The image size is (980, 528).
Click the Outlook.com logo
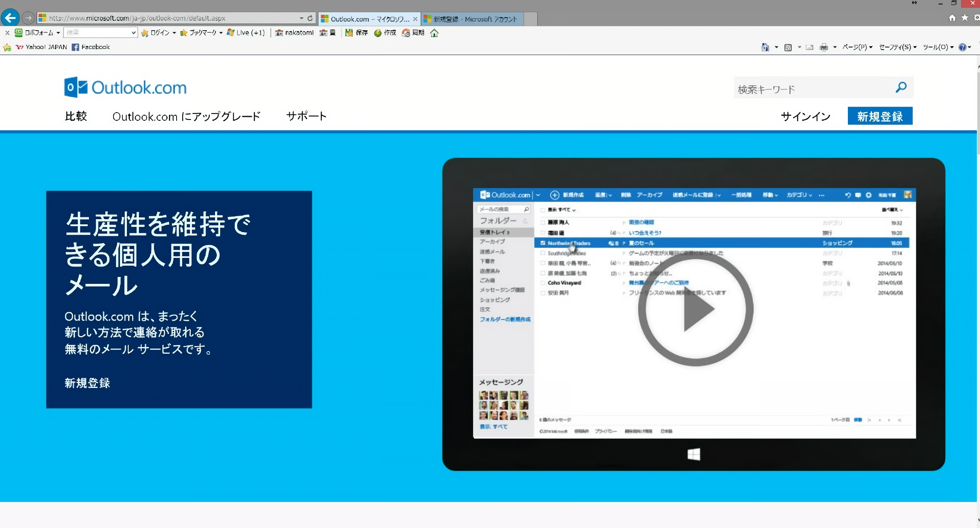(x=125, y=88)
